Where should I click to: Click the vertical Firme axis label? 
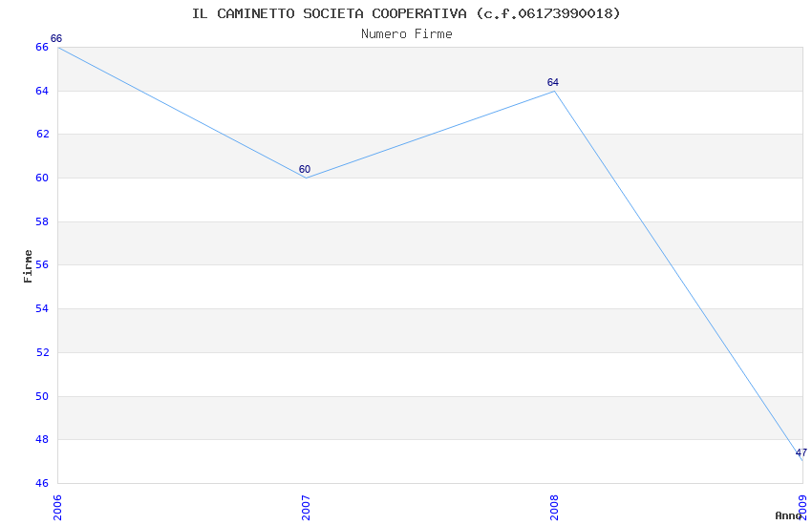tap(29, 265)
